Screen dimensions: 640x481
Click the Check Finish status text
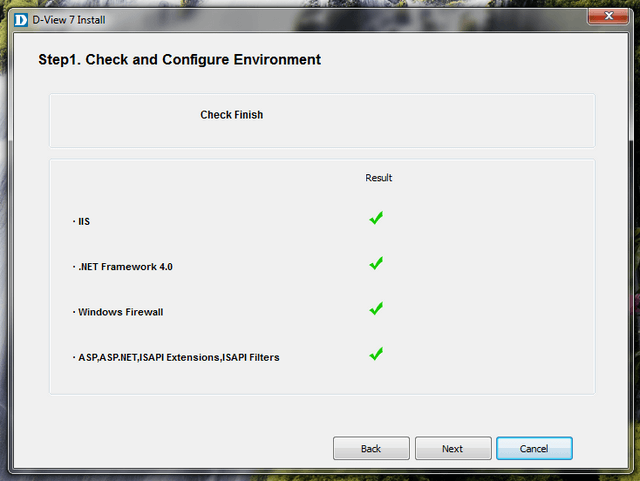point(231,115)
